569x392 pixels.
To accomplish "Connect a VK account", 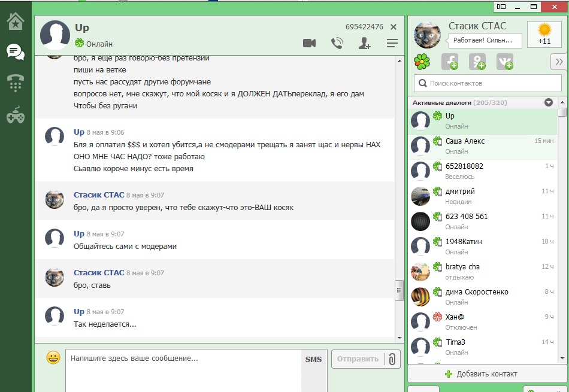I will coord(505,62).
